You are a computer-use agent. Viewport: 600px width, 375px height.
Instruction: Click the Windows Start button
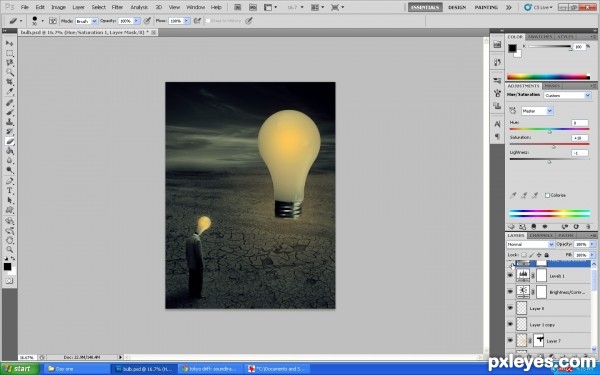(20, 369)
